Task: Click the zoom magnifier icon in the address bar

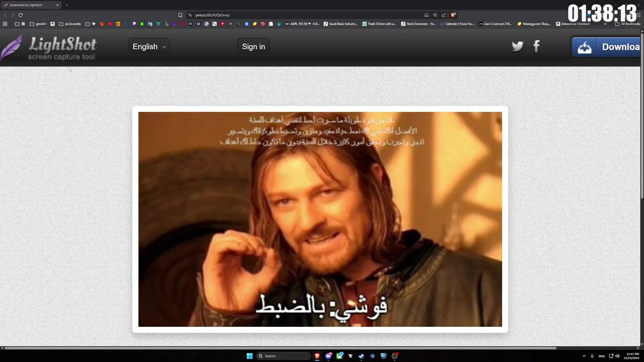Action: (435, 15)
